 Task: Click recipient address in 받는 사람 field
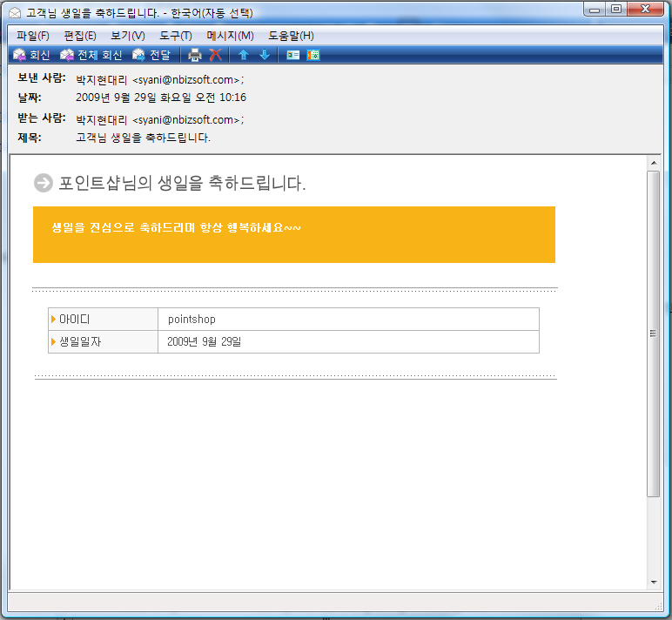[x=185, y=119]
